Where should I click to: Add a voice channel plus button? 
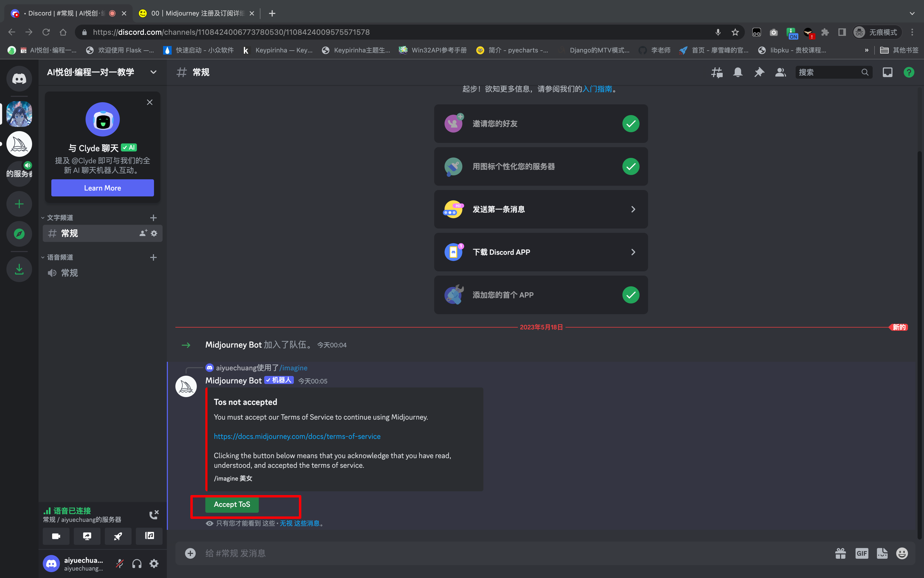click(153, 257)
